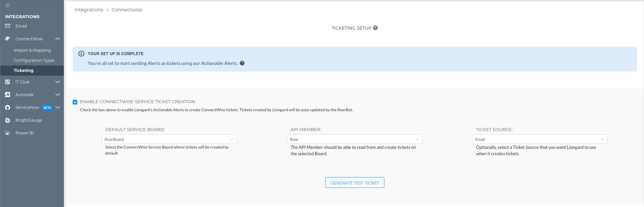Image resolution: width=644 pixels, height=207 pixels.
Task: Expand the Autotask sidebar section
Action: pyautogui.click(x=58, y=94)
